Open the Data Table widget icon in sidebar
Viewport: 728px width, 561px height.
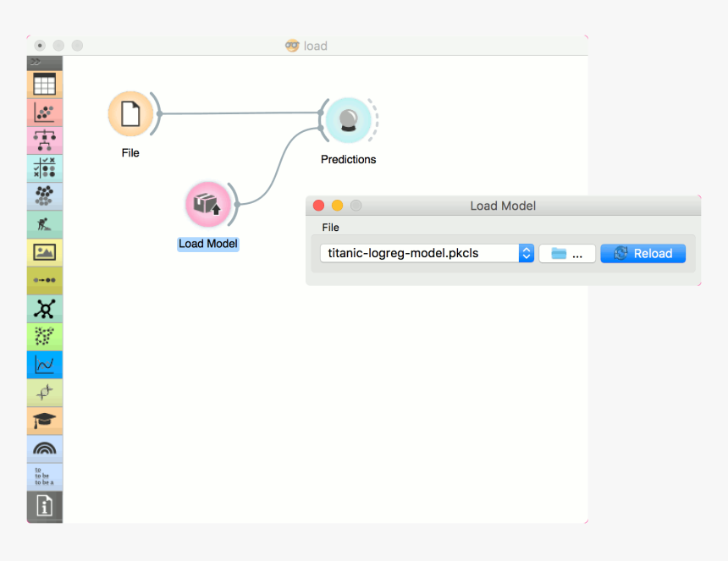tap(44, 84)
